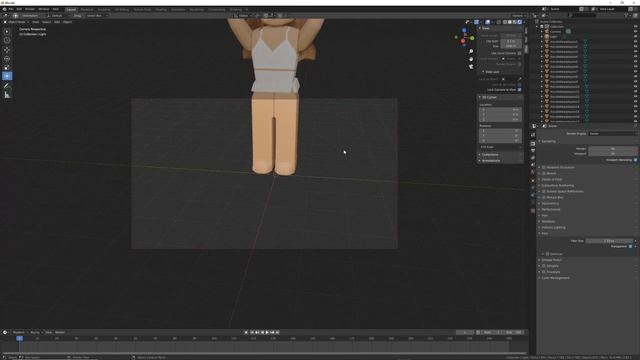Switch to the Modeling workspace tab
Image resolution: width=640 pixels, height=360 pixels.
point(87,9)
